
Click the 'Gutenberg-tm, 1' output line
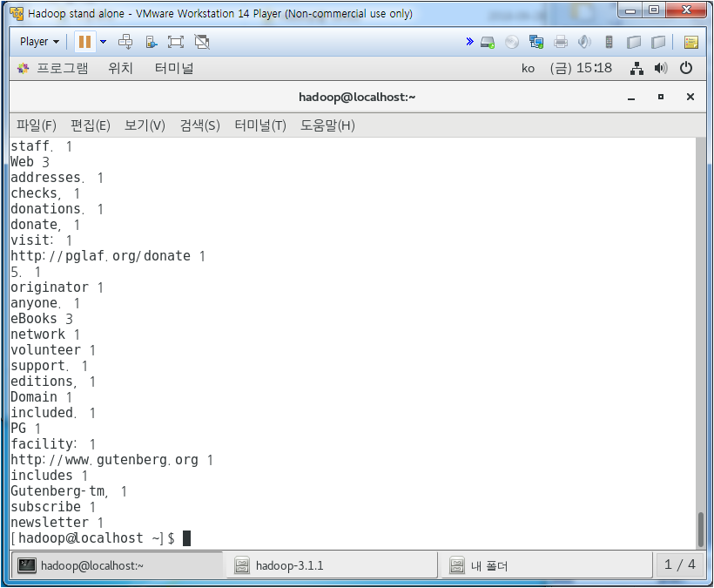[69, 491]
